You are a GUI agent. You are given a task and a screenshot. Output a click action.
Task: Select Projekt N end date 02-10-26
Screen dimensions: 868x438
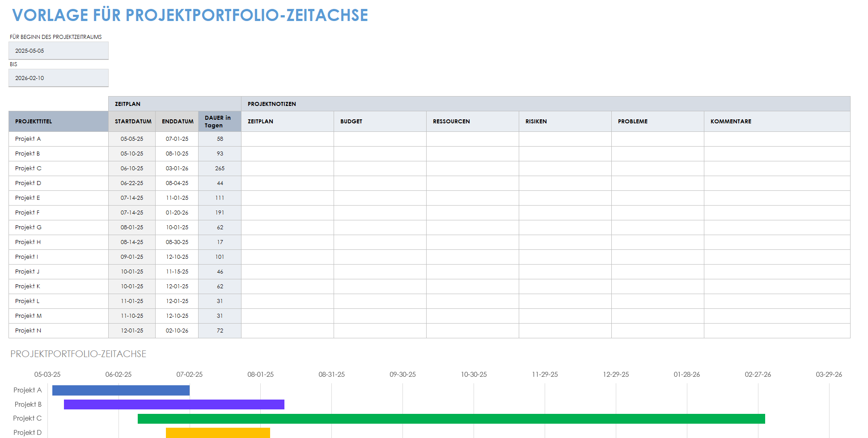pos(177,331)
